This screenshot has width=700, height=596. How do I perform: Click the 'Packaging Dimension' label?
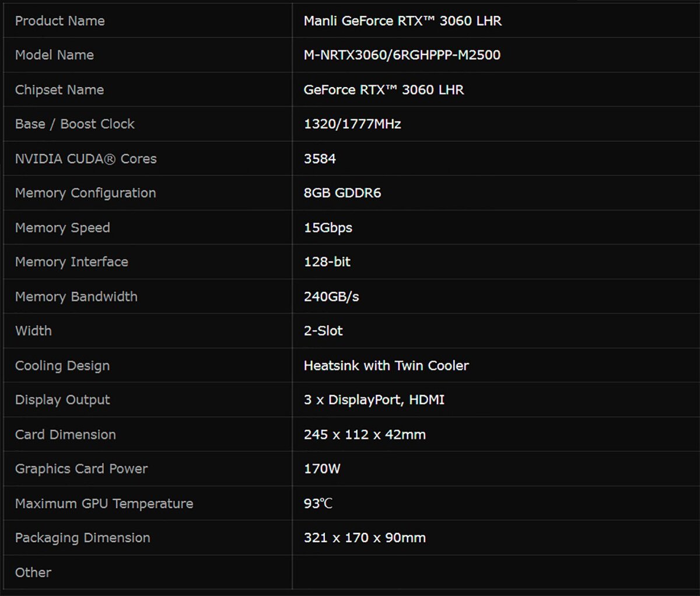tap(83, 538)
